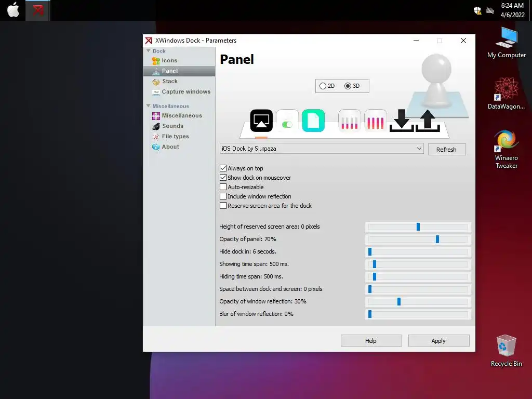The width and height of the screenshot is (532, 399).
Task: Click the Help button
Action: [371, 341]
